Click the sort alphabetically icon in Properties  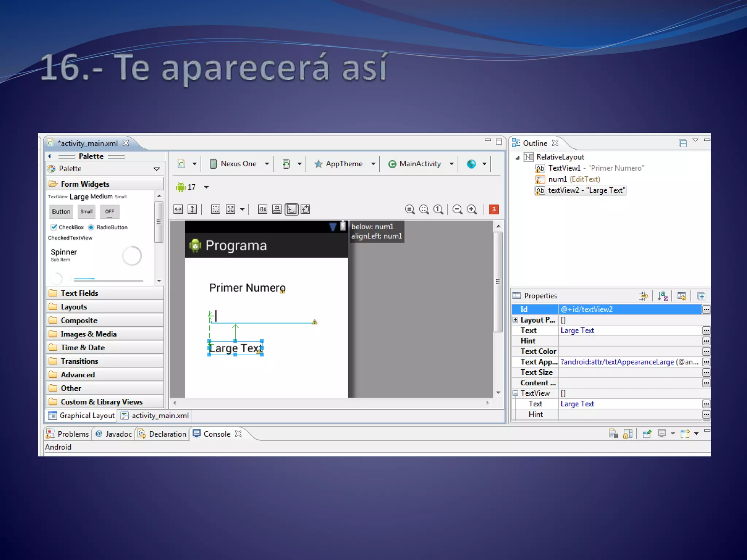coord(662,296)
